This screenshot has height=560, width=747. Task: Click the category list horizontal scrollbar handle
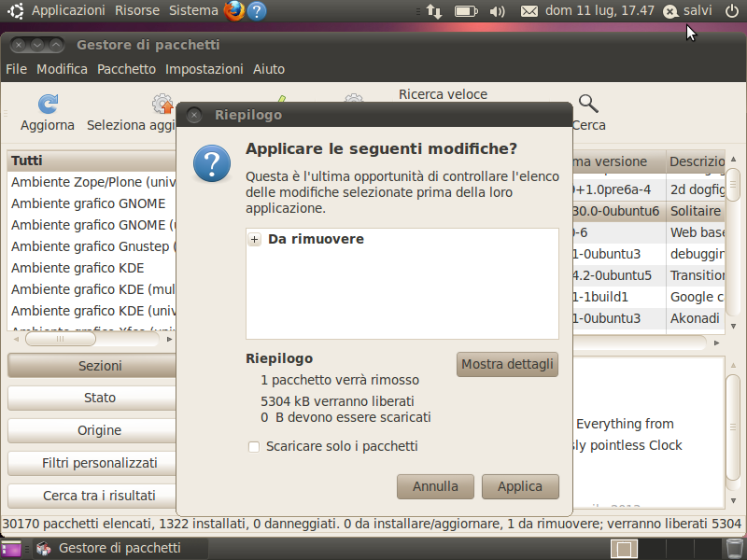(61, 339)
